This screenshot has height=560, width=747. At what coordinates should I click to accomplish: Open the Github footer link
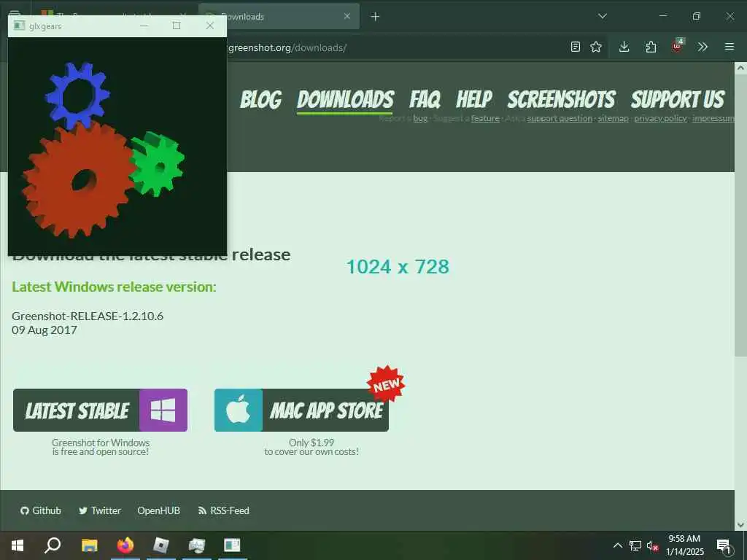coord(41,510)
